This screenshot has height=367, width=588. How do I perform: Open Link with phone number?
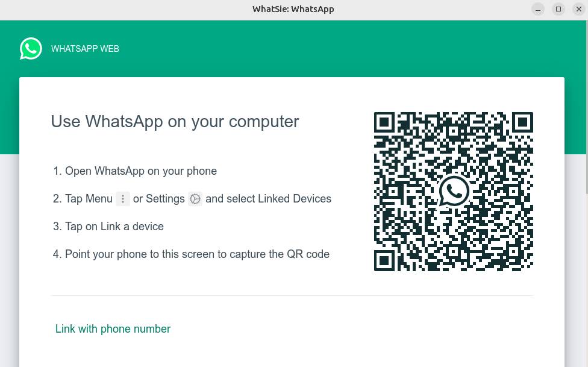tap(113, 328)
